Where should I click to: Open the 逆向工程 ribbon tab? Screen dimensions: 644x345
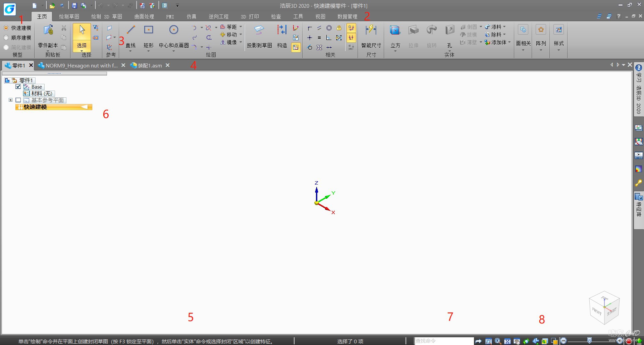[x=218, y=16]
